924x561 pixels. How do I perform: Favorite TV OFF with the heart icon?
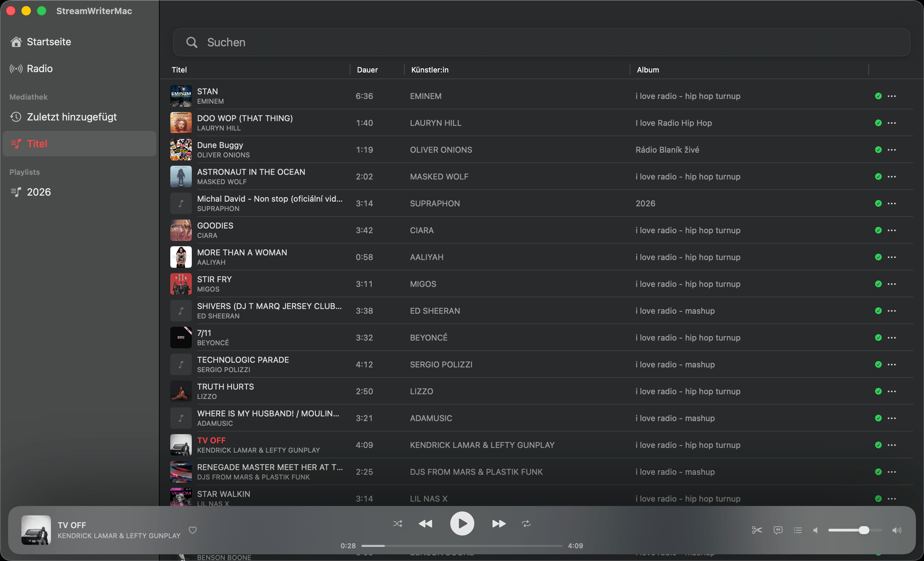coord(193,530)
